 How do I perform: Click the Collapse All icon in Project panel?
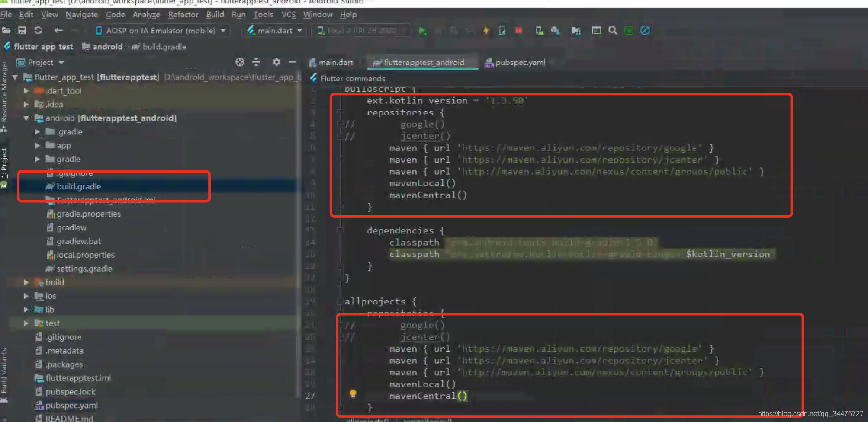pos(256,62)
